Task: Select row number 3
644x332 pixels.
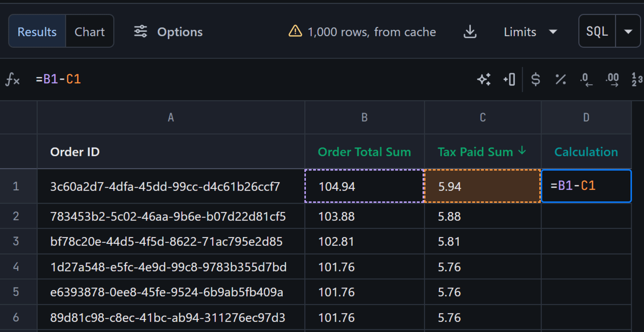Action: point(16,241)
